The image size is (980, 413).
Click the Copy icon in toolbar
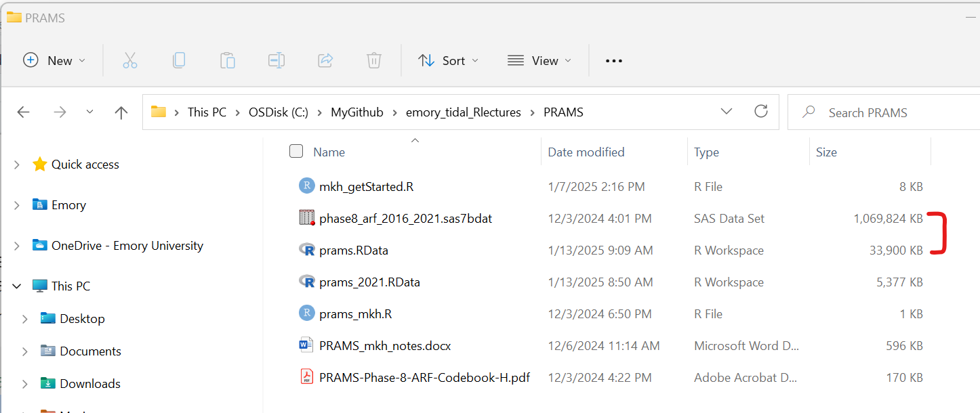(x=179, y=60)
